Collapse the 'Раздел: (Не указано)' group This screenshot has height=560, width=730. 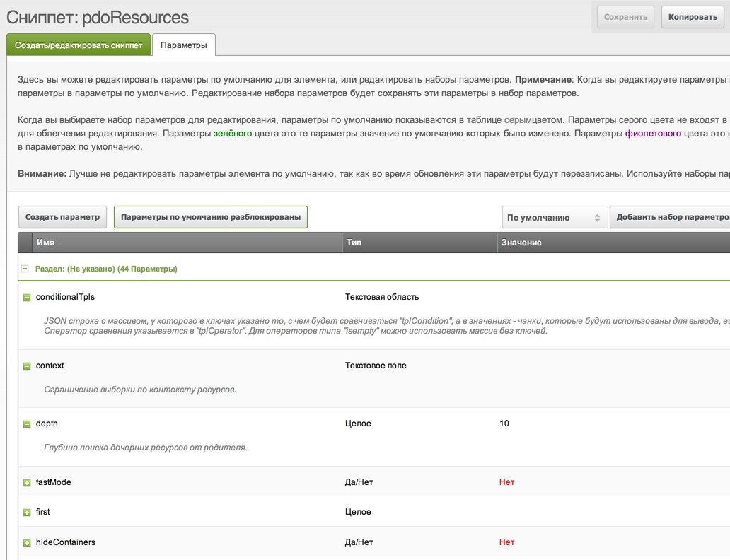25,269
